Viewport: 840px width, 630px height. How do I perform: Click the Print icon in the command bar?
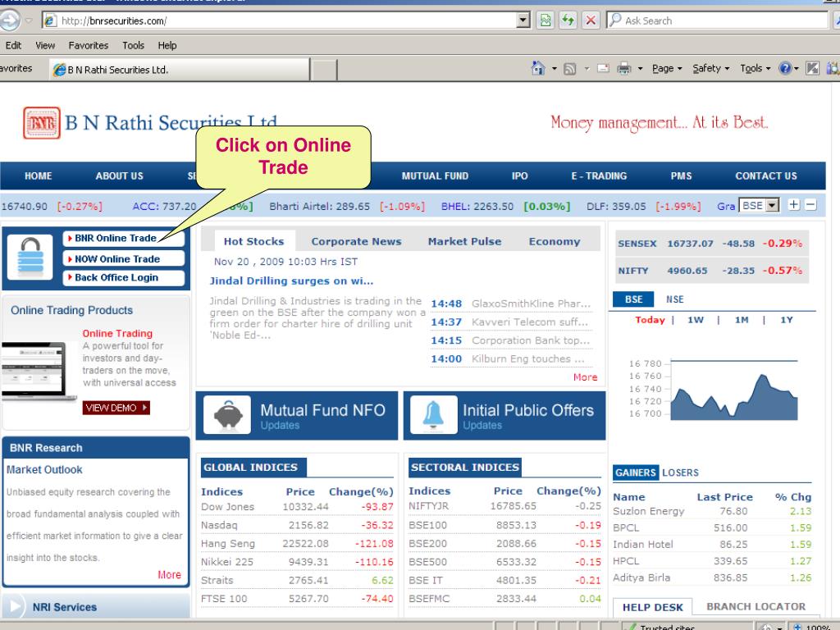tap(624, 69)
